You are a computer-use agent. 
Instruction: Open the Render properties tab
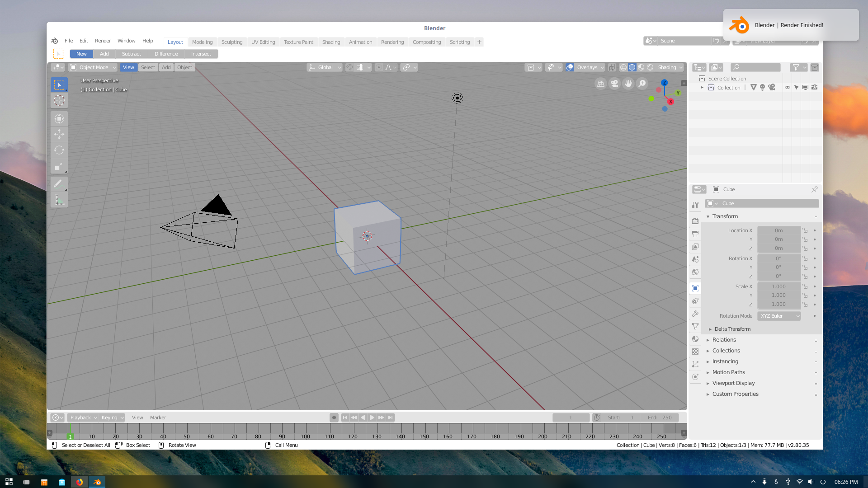tap(695, 221)
